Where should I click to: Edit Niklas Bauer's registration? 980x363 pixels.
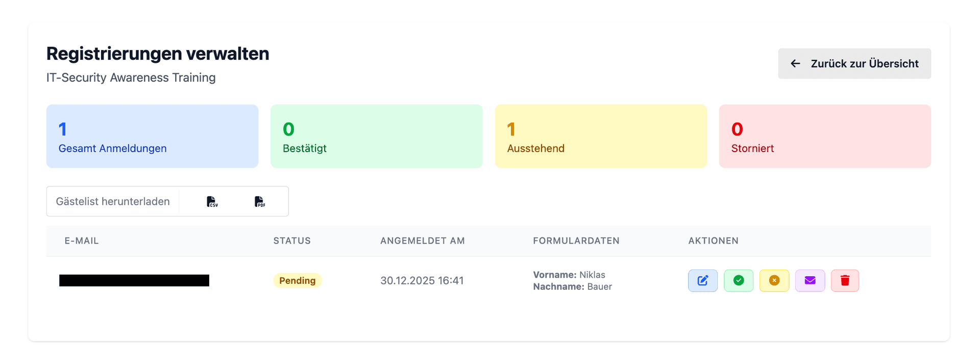point(703,281)
